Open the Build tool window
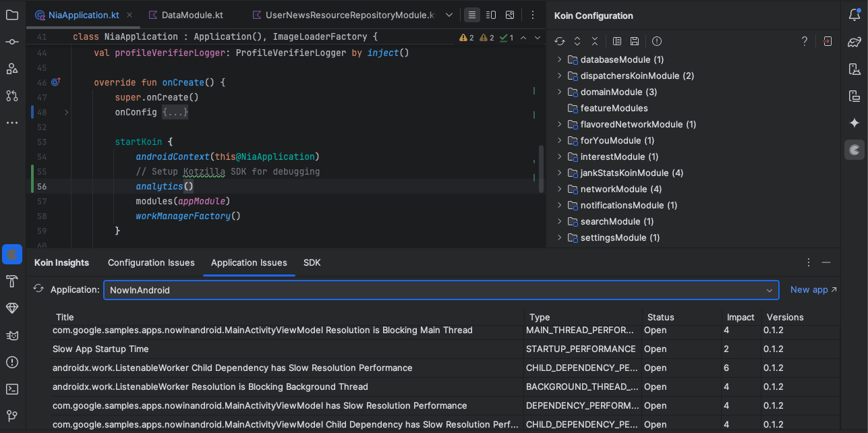Screen dimensions: 868x433 [11, 281]
